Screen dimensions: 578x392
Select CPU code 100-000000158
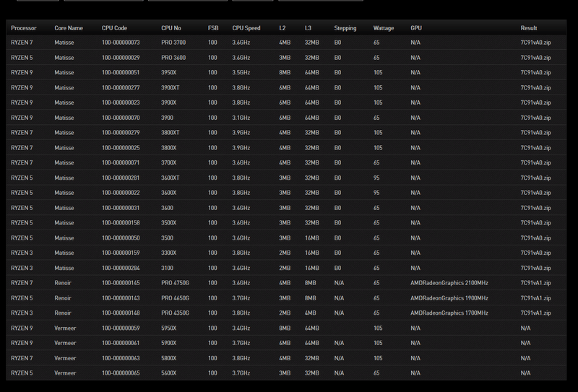pos(121,223)
